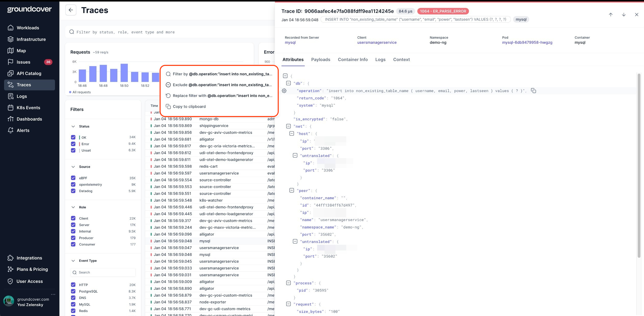Collapse the Status filter section

pos(73,126)
